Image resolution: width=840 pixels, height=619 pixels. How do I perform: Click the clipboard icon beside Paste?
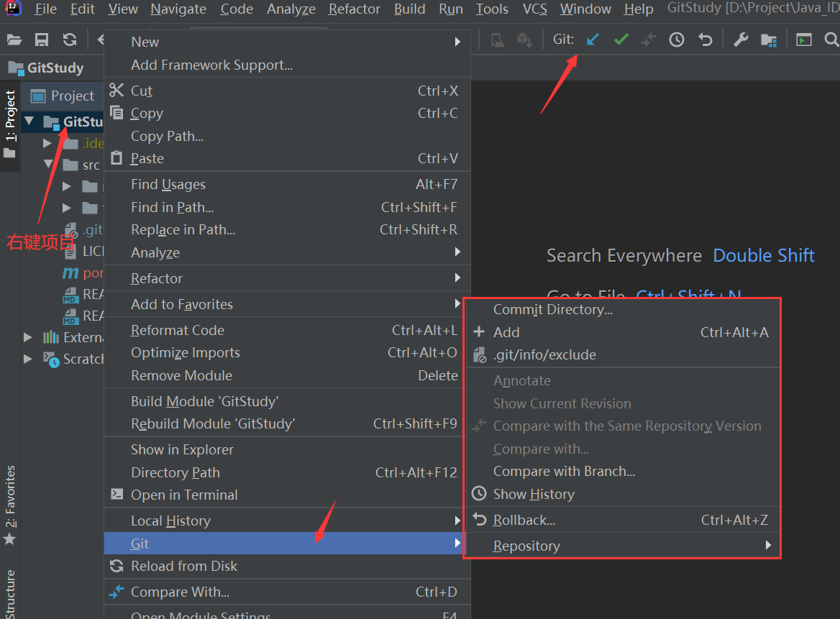(x=117, y=158)
